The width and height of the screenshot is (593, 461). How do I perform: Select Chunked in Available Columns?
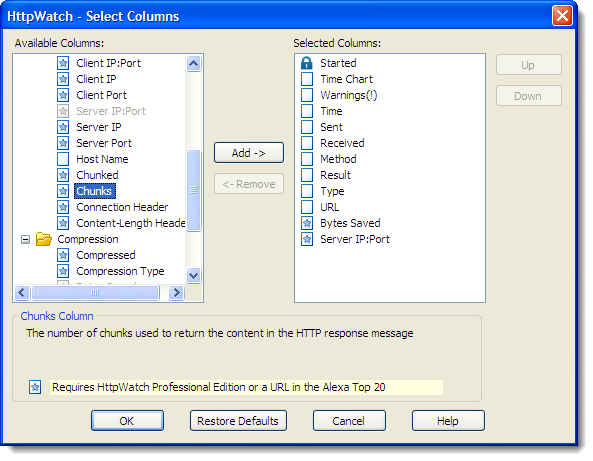point(98,175)
